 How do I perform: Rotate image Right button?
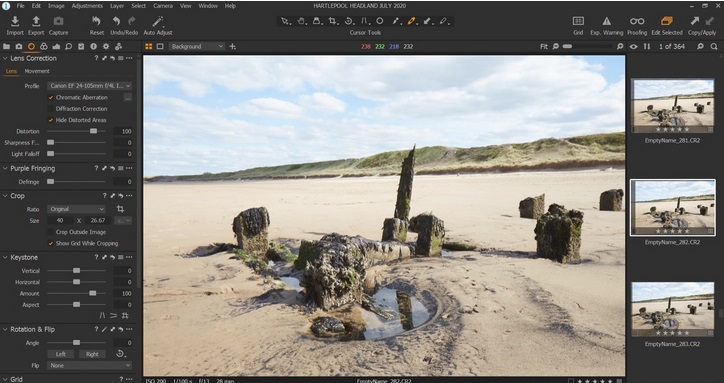92,354
